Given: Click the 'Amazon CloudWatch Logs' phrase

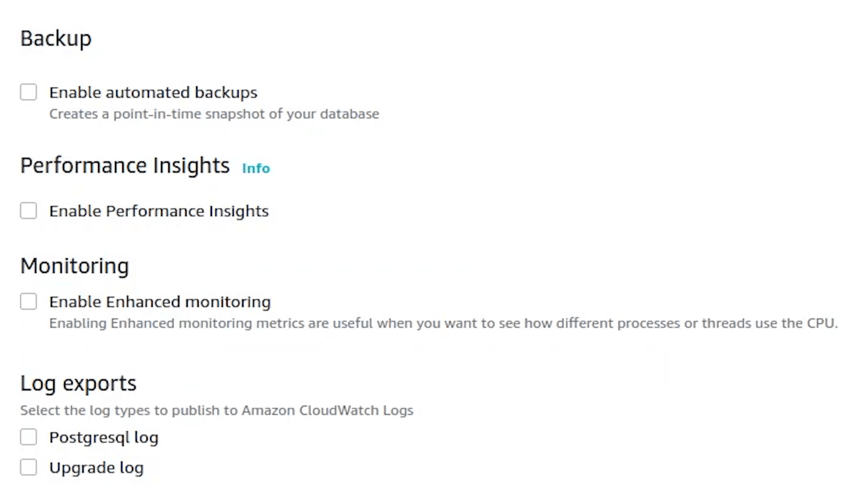Looking at the screenshot, I should point(327,410).
